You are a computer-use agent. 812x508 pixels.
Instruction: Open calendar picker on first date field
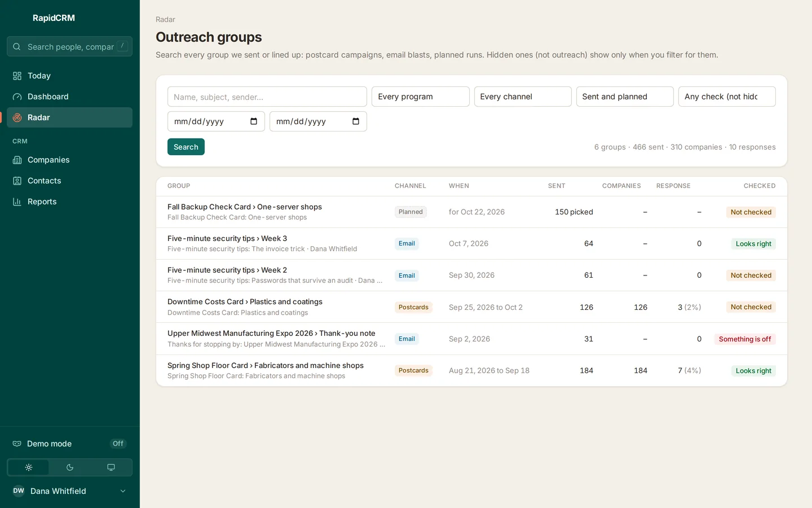pyautogui.click(x=254, y=121)
